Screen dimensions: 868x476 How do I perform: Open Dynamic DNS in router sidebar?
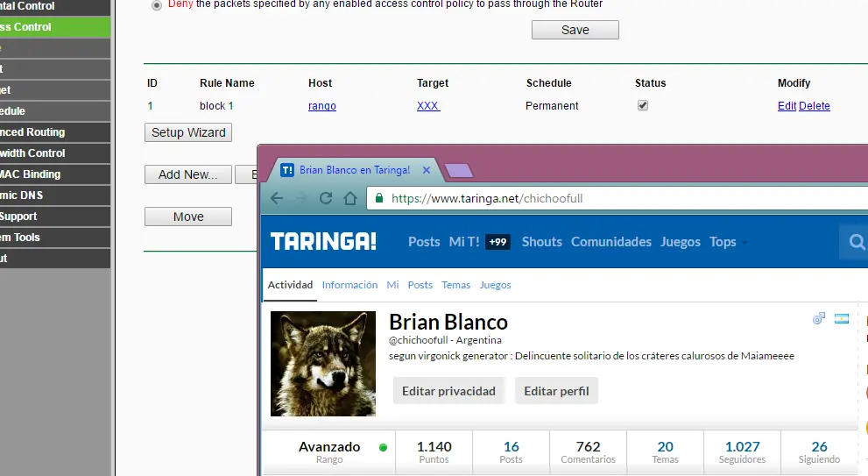pyautogui.click(x=55, y=195)
